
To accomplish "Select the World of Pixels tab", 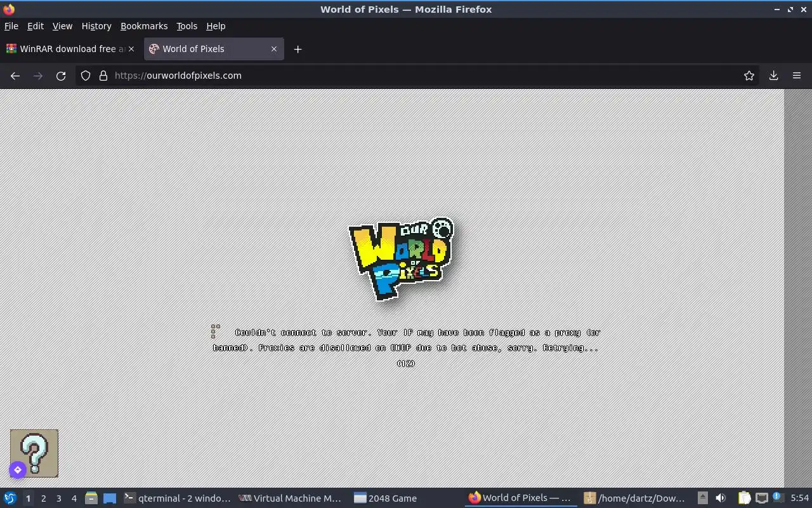I will 214,49.
